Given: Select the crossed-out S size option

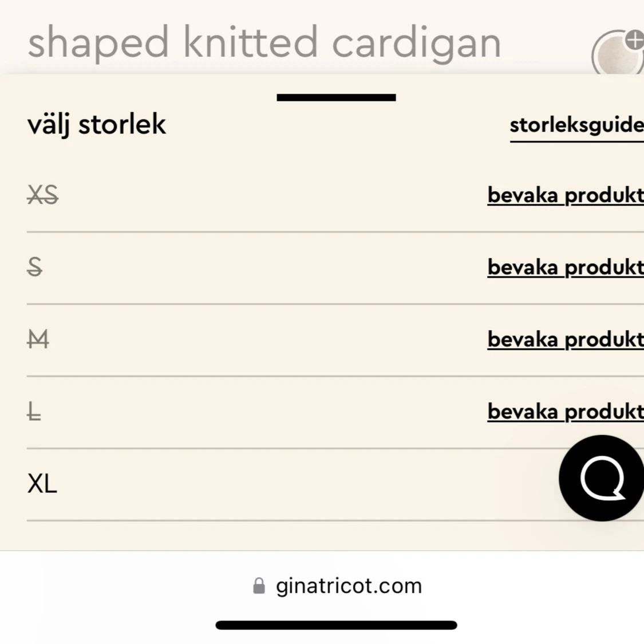Looking at the screenshot, I should coord(34,267).
